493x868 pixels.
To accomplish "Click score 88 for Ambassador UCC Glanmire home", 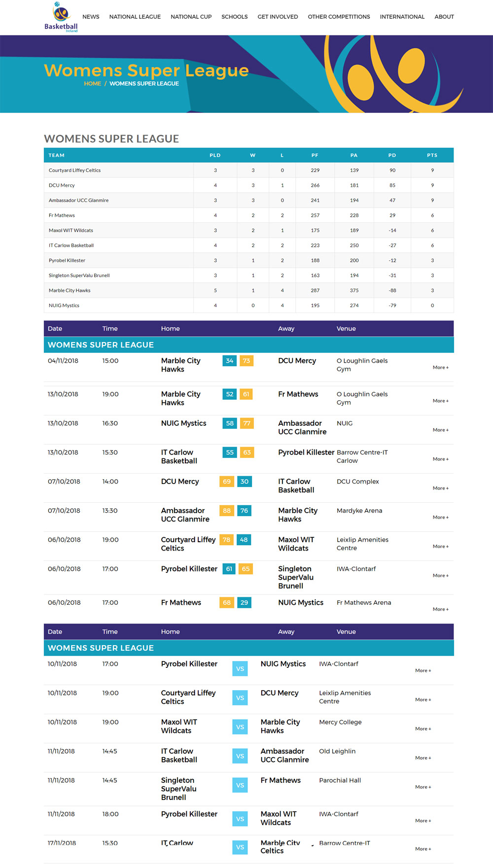I will tap(227, 511).
